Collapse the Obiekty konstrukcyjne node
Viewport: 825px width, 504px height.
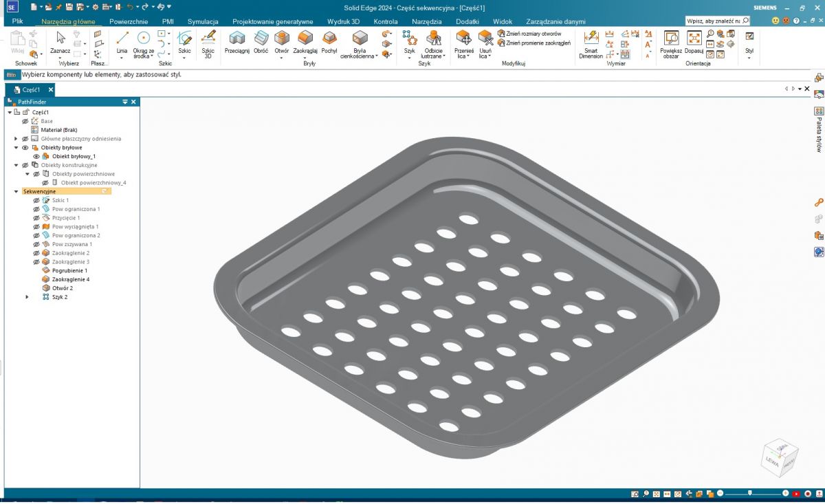coord(16,165)
